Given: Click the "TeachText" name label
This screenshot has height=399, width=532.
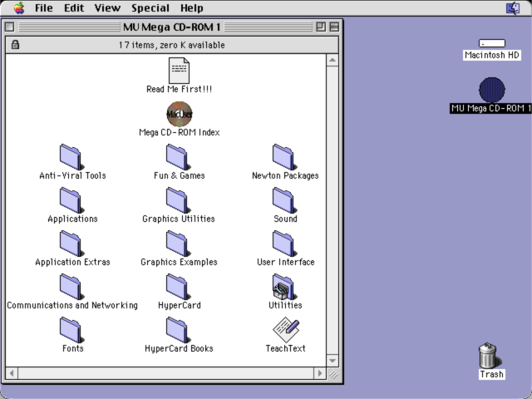Looking at the screenshot, I should pyautogui.click(x=286, y=348).
